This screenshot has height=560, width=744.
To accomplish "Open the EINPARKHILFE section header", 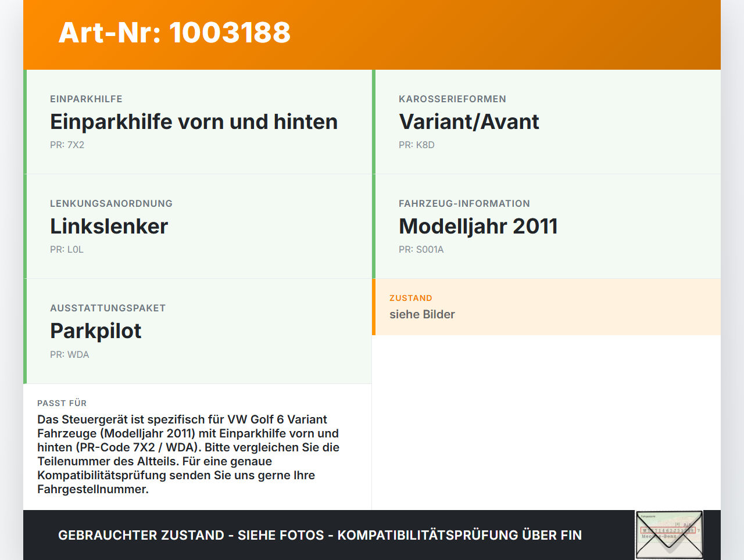I will click(x=87, y=99).
